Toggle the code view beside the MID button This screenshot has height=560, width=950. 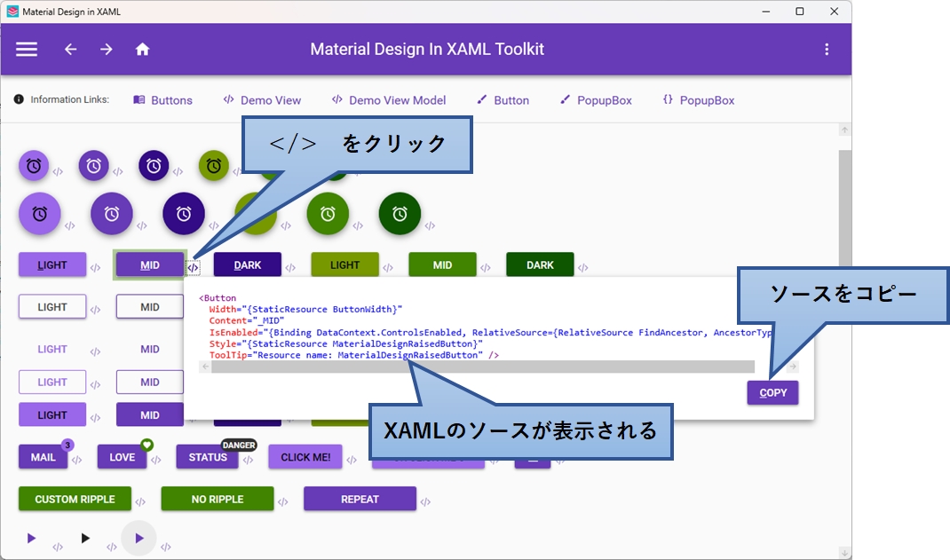click(x=194, y=264)
